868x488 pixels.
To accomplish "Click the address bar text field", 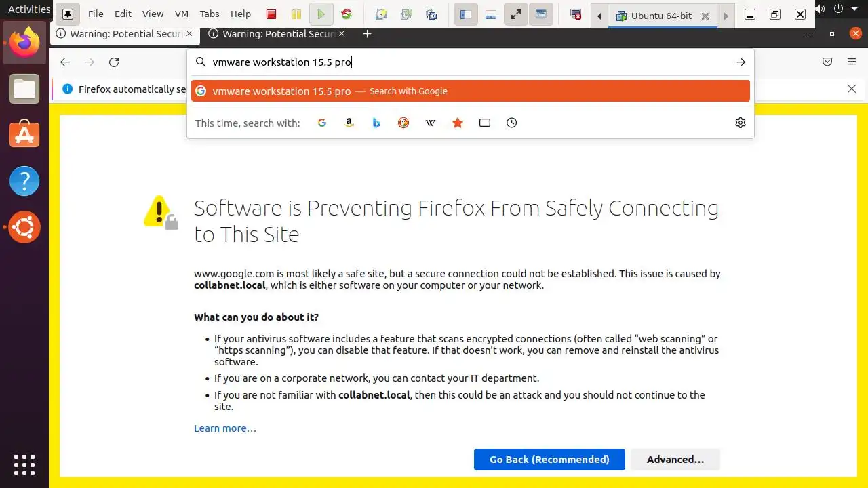I will click(468, 62).
